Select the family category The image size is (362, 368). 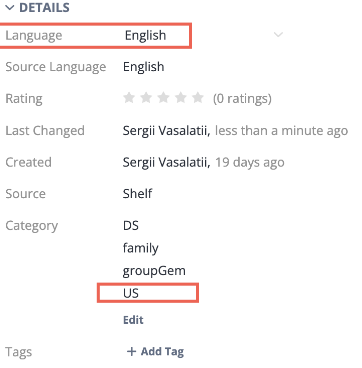[x=140, y=248]
